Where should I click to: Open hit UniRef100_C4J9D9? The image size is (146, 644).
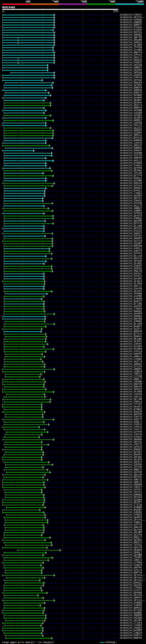click(131, 50)
